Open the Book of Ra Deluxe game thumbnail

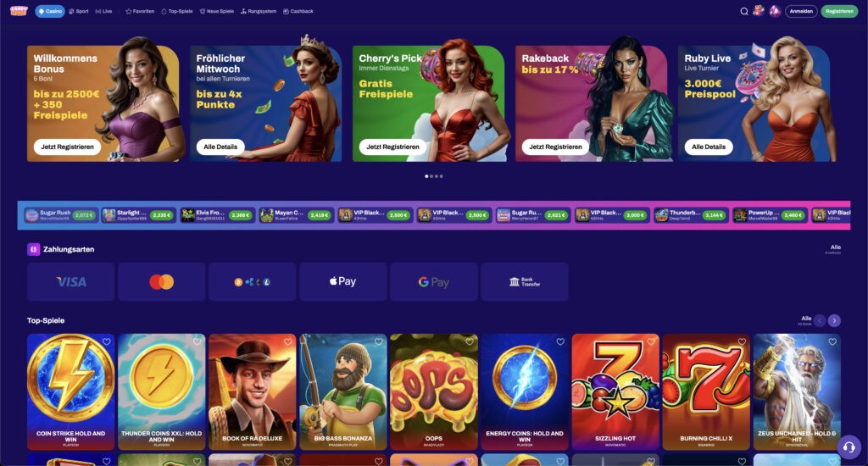pyautogui.click(x=253, y=391)
